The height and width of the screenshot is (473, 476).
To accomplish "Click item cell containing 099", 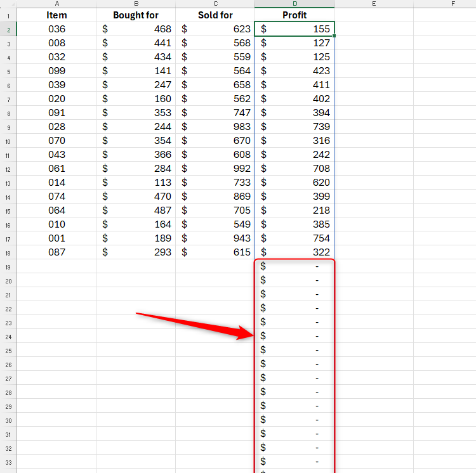I will 56,71.
